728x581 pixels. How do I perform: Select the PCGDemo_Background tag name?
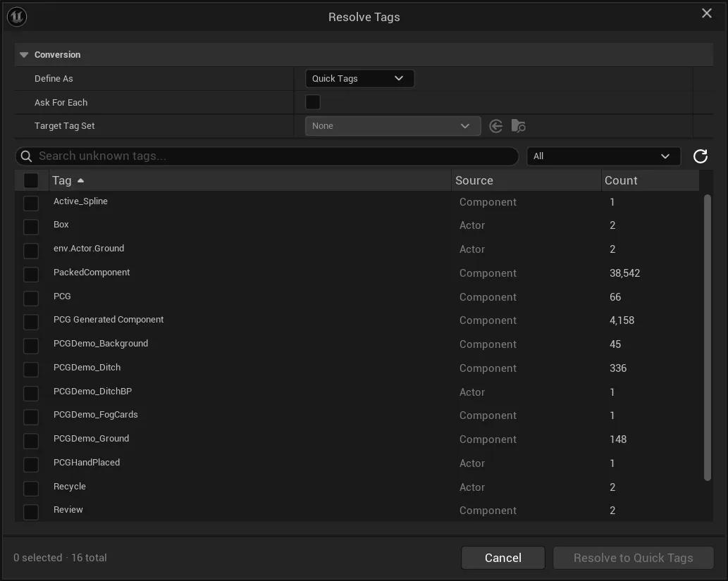[101, 344]
